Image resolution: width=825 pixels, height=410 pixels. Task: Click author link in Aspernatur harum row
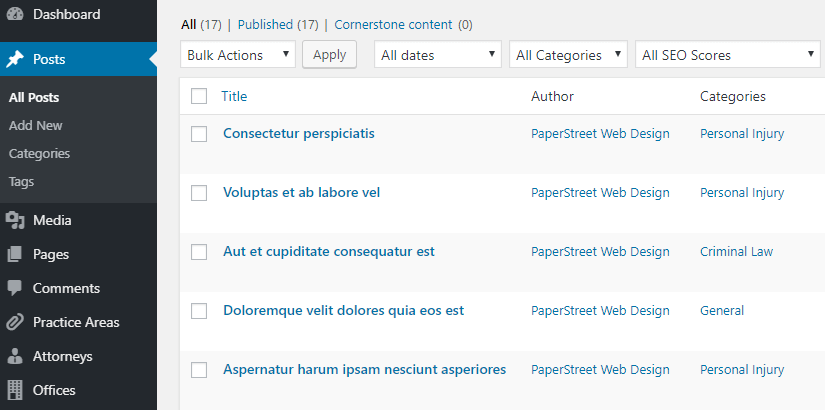click(600, 369)
